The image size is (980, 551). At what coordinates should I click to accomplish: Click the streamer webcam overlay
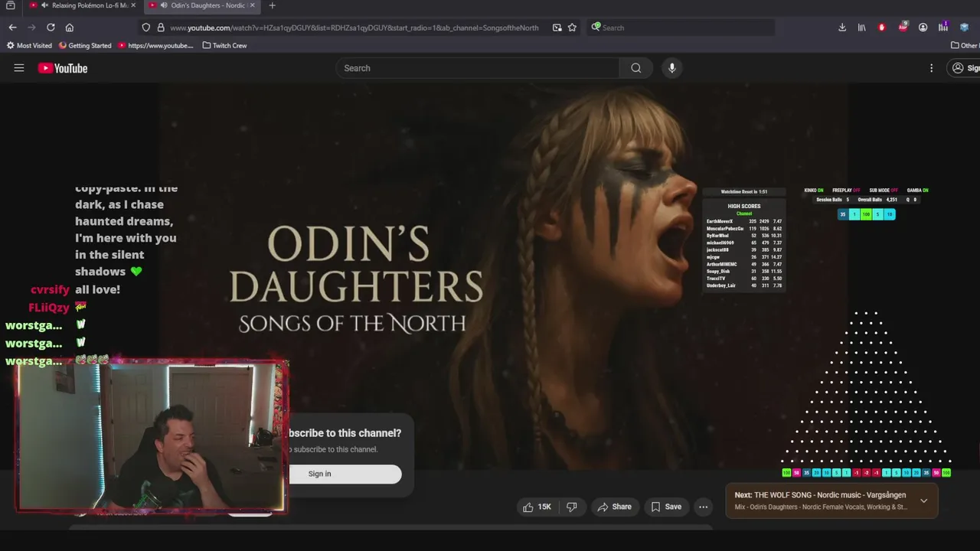point(152,436)
